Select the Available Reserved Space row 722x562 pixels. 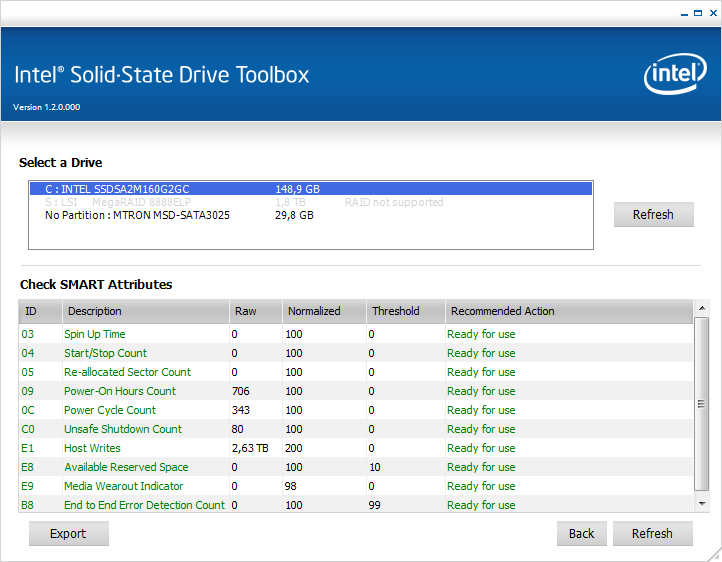click(355, 467)
